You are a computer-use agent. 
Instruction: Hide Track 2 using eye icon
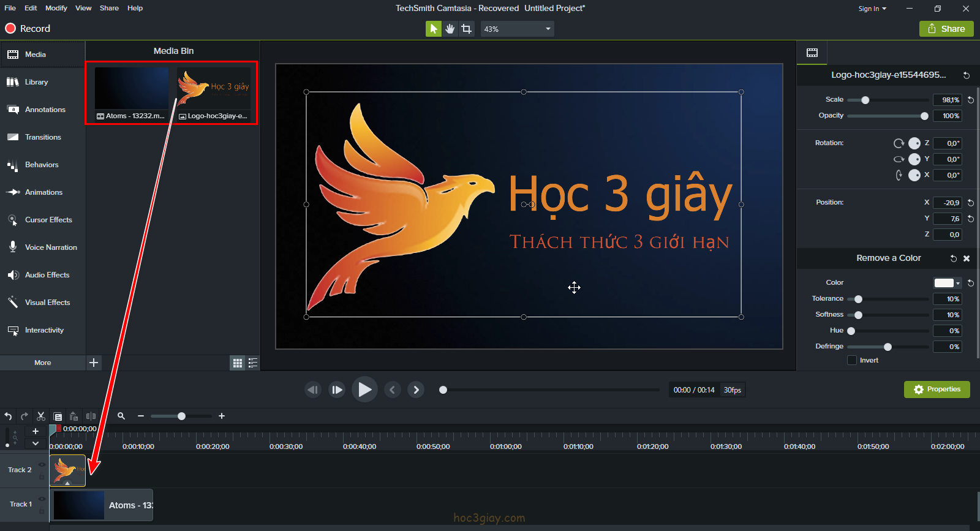(42, 465)
